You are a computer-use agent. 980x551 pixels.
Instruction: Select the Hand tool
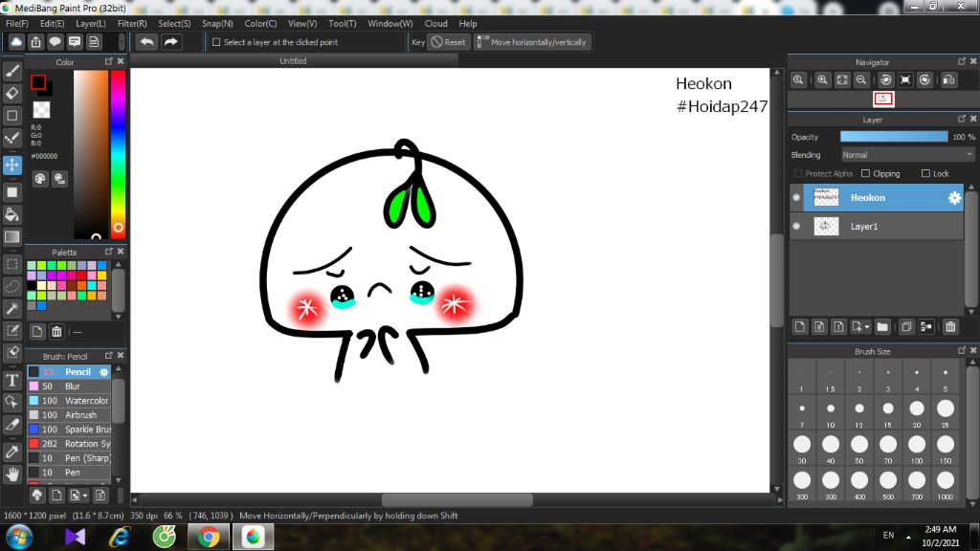pyautogui.click(x=11, y=474)
